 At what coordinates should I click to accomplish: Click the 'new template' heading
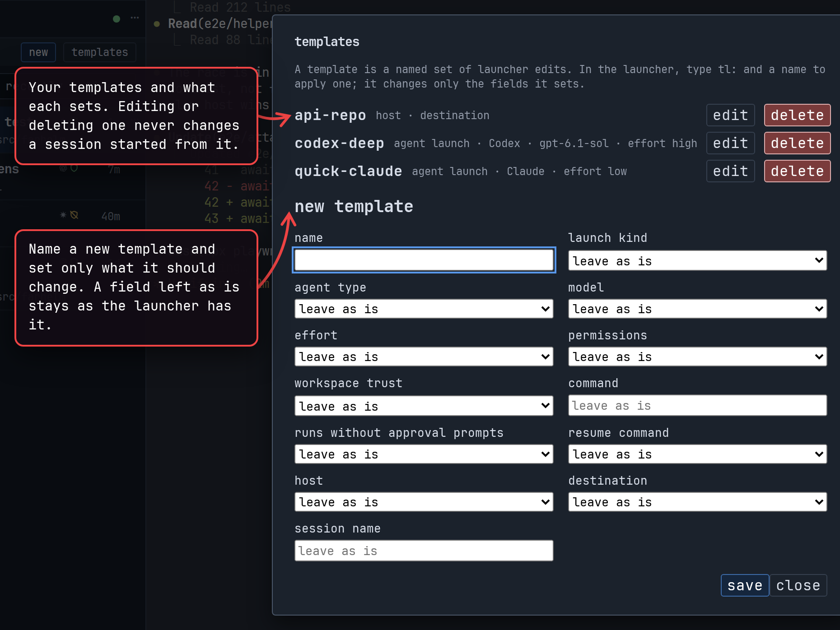pyautogui.click(x=354, y=206)
